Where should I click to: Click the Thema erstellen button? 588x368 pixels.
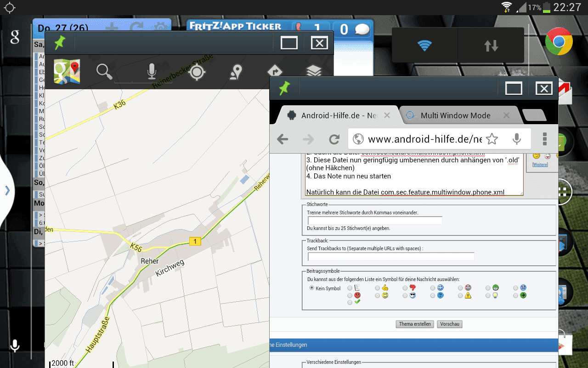coord(415,324)
